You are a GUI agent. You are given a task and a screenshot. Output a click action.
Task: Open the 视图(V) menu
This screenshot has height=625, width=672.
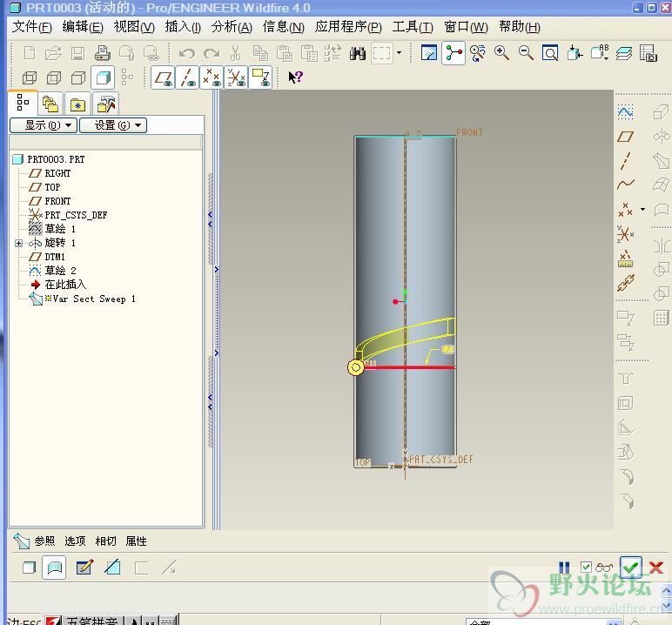134,27
